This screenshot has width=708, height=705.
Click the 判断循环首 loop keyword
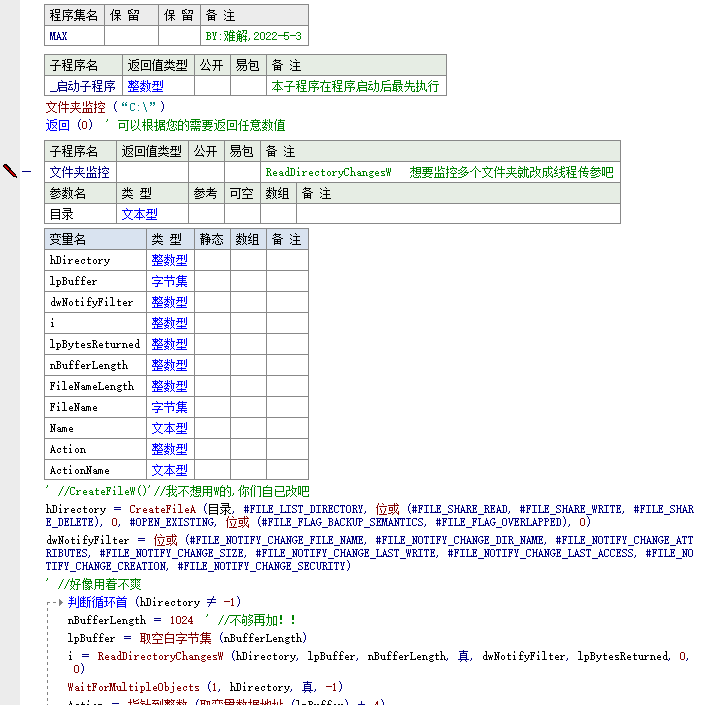pyautogui.click(x=98, y=602)
